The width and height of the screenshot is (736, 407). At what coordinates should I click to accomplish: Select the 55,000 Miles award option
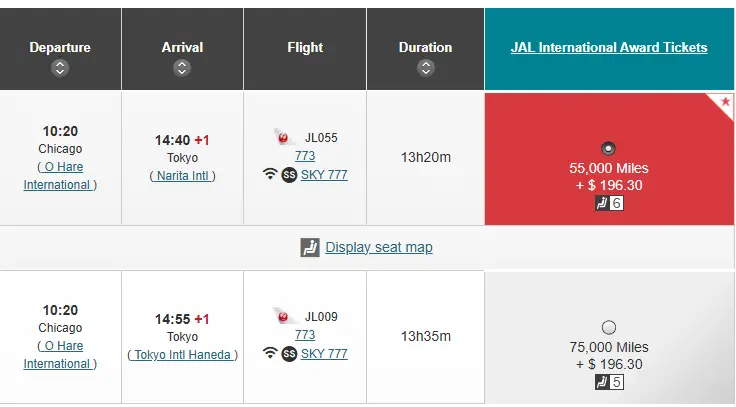[608, 149]
